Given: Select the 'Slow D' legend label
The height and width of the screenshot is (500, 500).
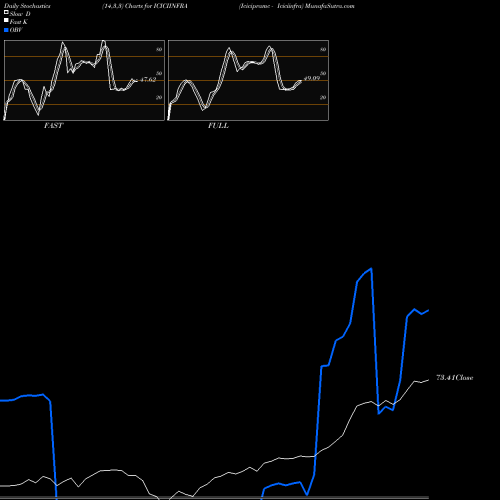Looking at the screenshot, I should tap(20, 14).
